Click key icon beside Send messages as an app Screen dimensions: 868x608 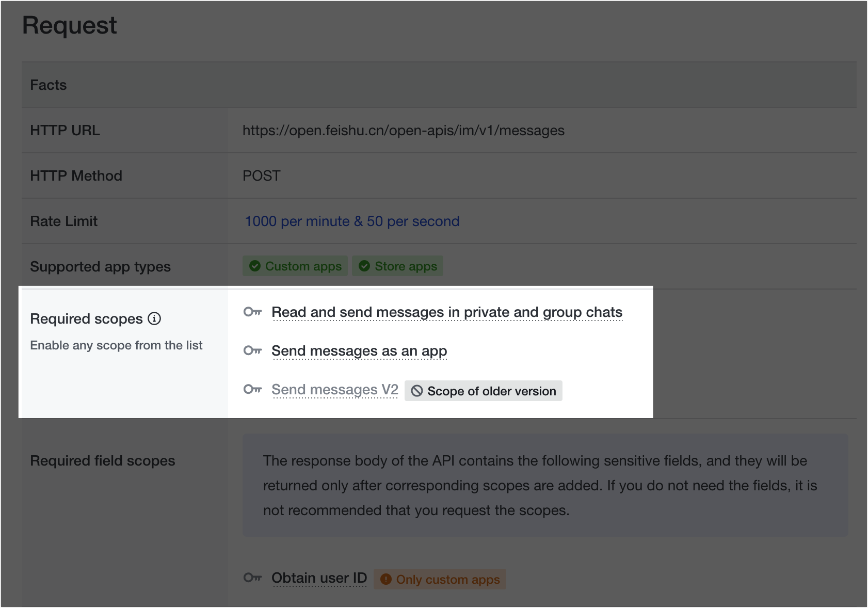coord(253,350)
